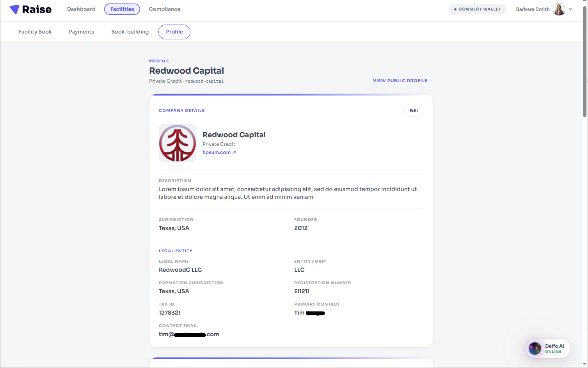Click the primary contact name Tim
588x368 pixels.
click(309, 313)
